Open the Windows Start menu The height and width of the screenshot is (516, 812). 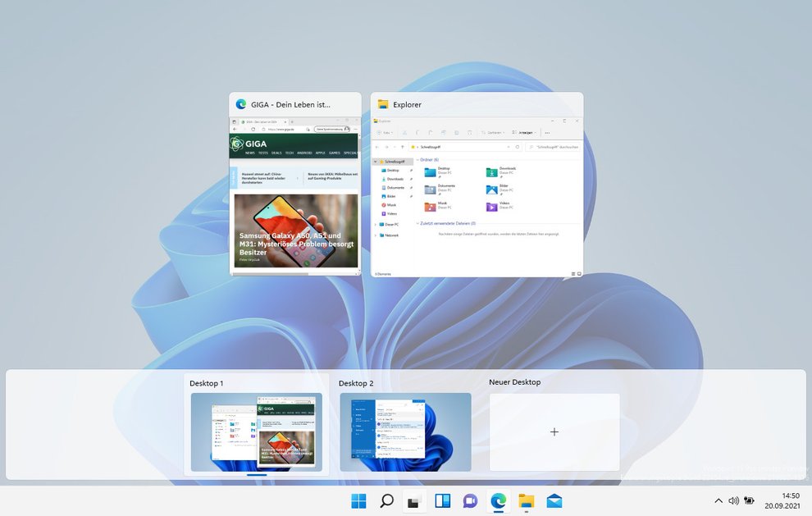tap(358, 501)
